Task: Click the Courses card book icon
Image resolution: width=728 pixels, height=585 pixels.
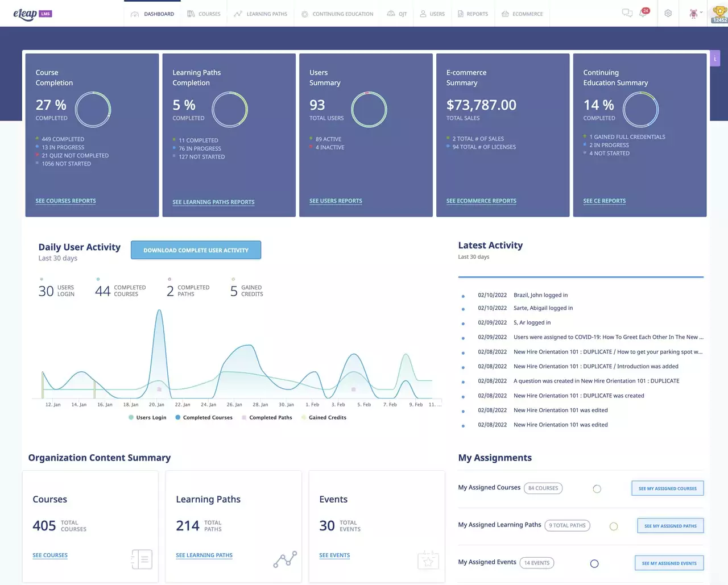Action: point(142,559)
